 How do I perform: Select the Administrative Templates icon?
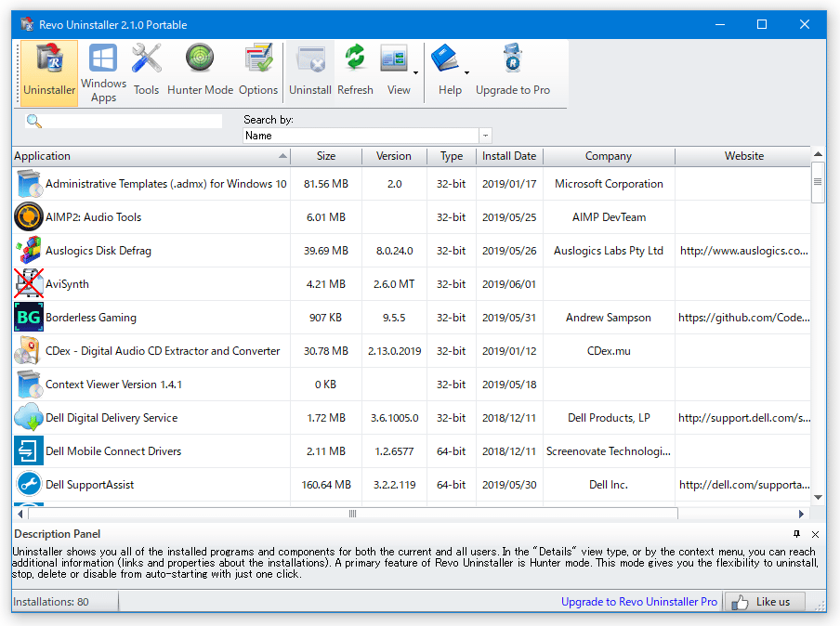29,184
